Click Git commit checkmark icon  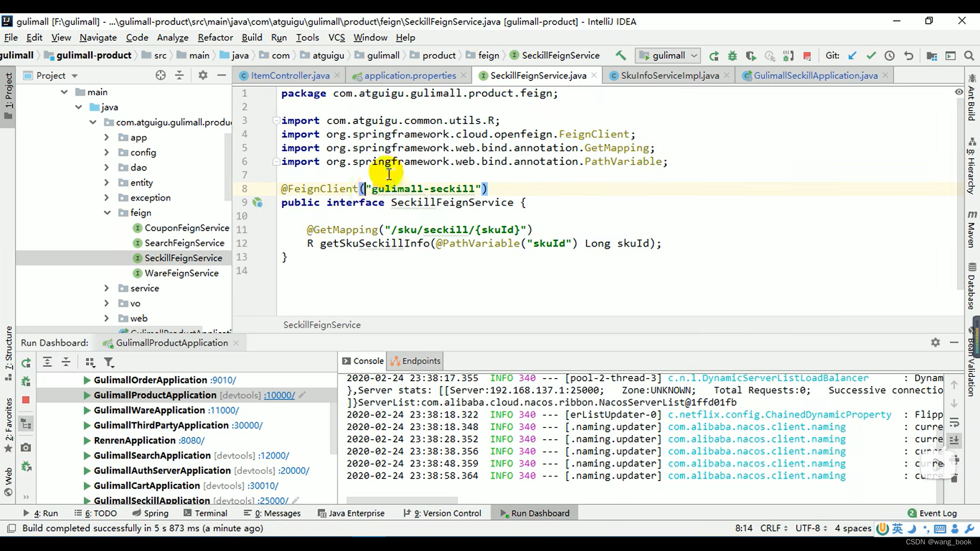[x=871, y=56]
